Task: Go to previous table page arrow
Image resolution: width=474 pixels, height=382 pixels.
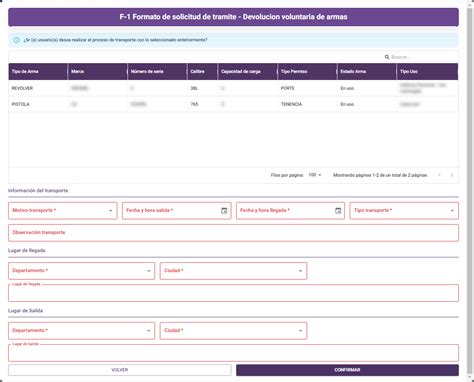Action: pyautogui.click(x=439, y=175)
